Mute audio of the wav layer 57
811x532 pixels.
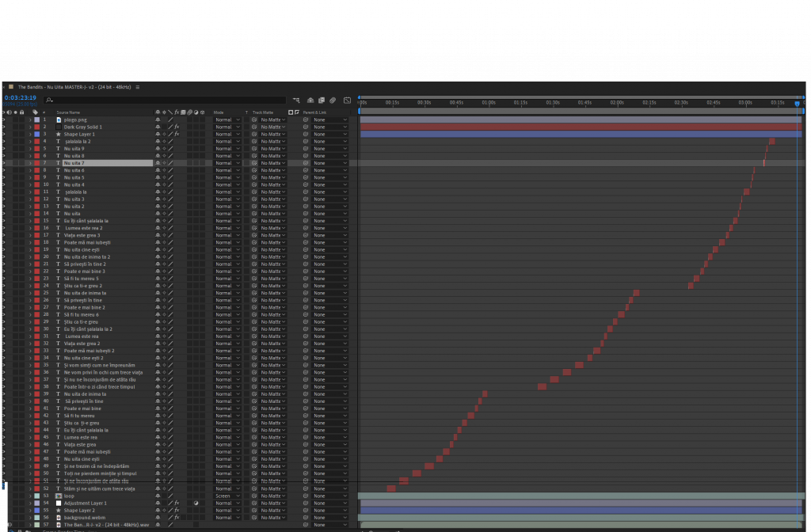(10, 524)
